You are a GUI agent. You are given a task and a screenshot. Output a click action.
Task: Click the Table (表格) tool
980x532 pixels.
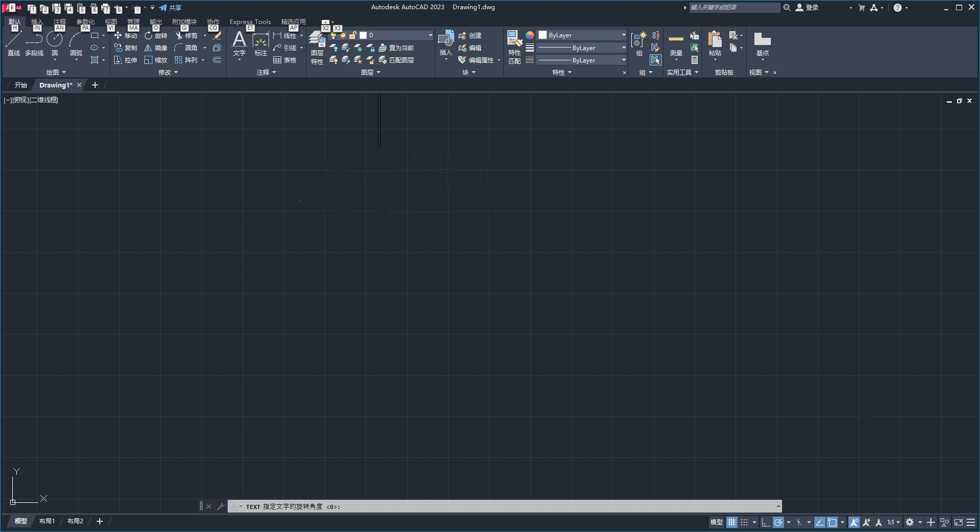285,60
